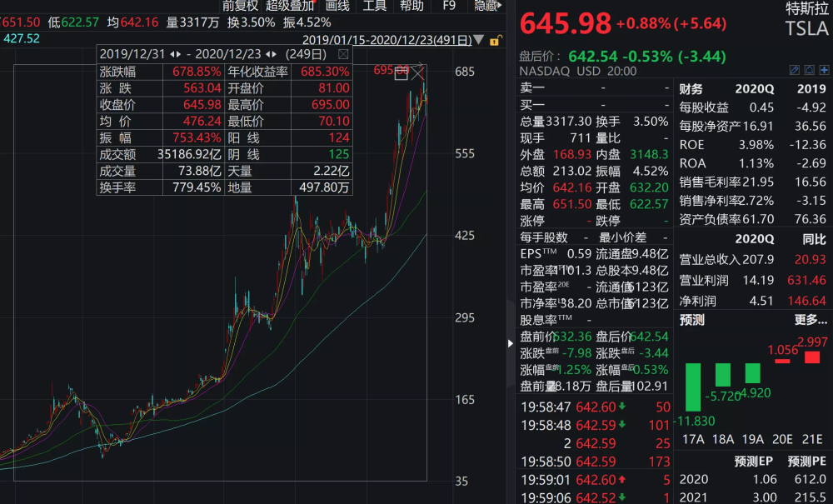Click the 地量 497.80万 value
Screen dimensions: 833x504
tap(323, 187)
